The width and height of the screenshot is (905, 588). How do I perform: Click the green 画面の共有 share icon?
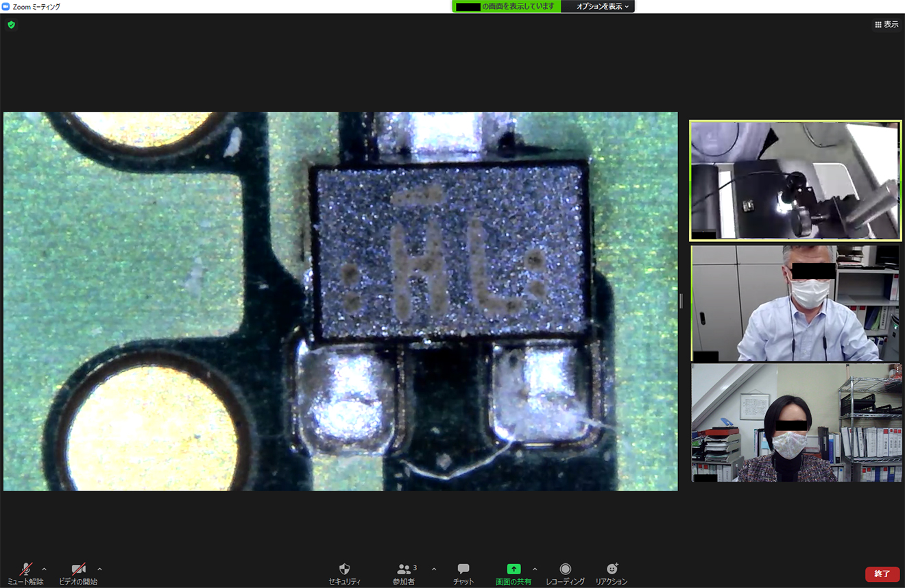[x=514, y=569]
